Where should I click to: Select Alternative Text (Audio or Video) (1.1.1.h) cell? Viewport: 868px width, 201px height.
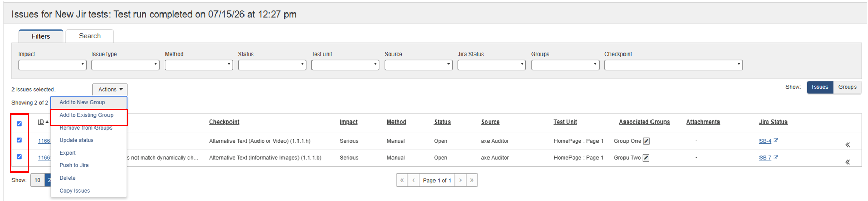(x=260, y=141)
